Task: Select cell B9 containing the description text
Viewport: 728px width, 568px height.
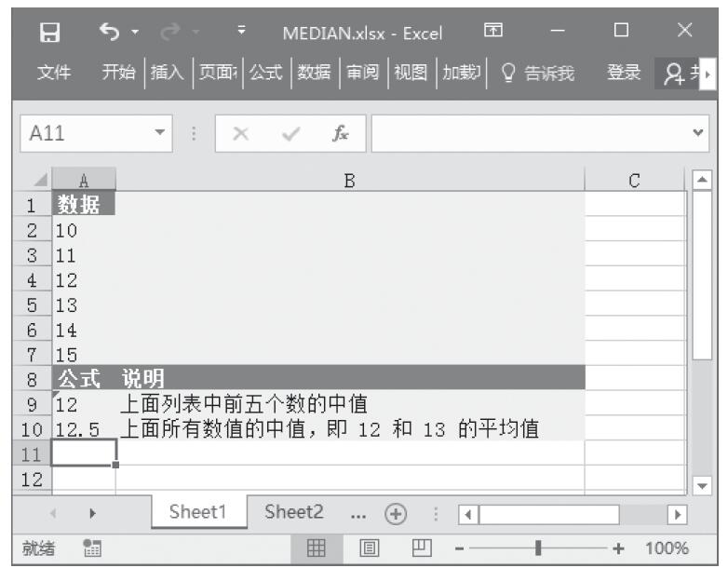Action: click(349, 404)
